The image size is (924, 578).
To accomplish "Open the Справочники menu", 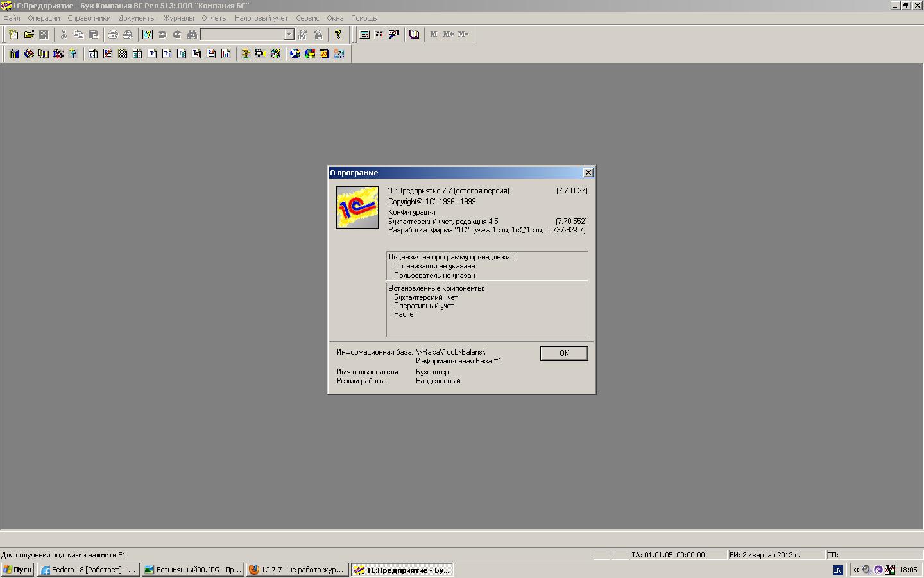I will pos(89,18).
